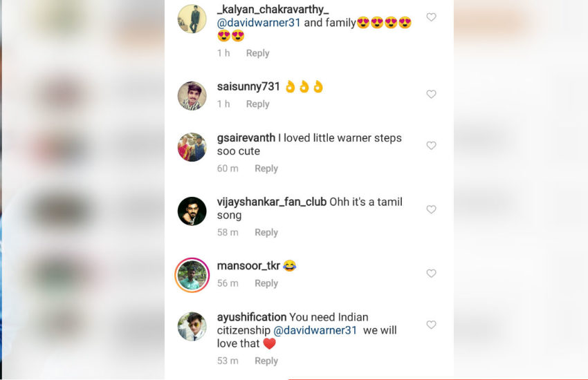Open @davidwarner31 mention in ayushification's comment

[x=315, y=330]
